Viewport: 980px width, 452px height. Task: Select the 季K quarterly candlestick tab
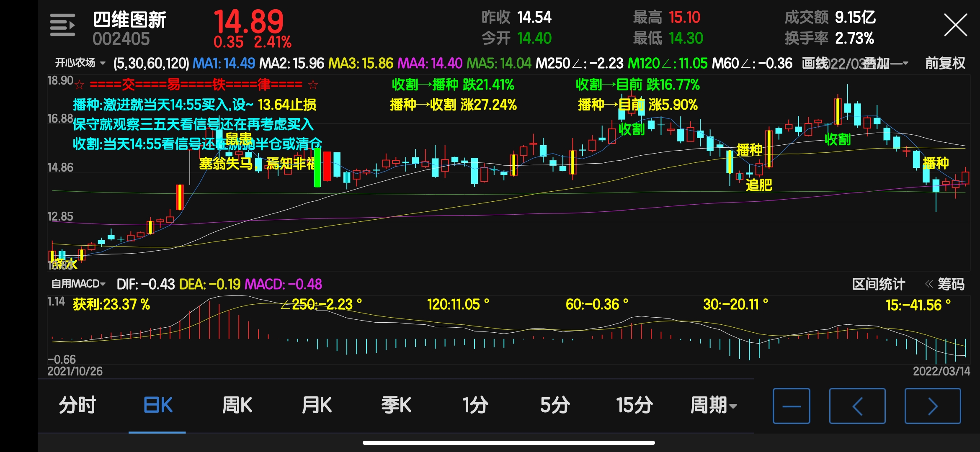tap(396, 405)
